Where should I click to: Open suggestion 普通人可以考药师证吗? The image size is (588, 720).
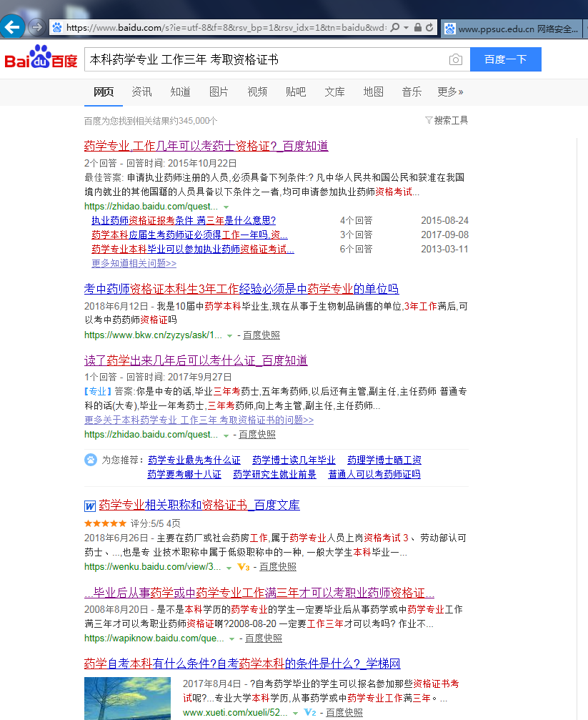[374, 474]
